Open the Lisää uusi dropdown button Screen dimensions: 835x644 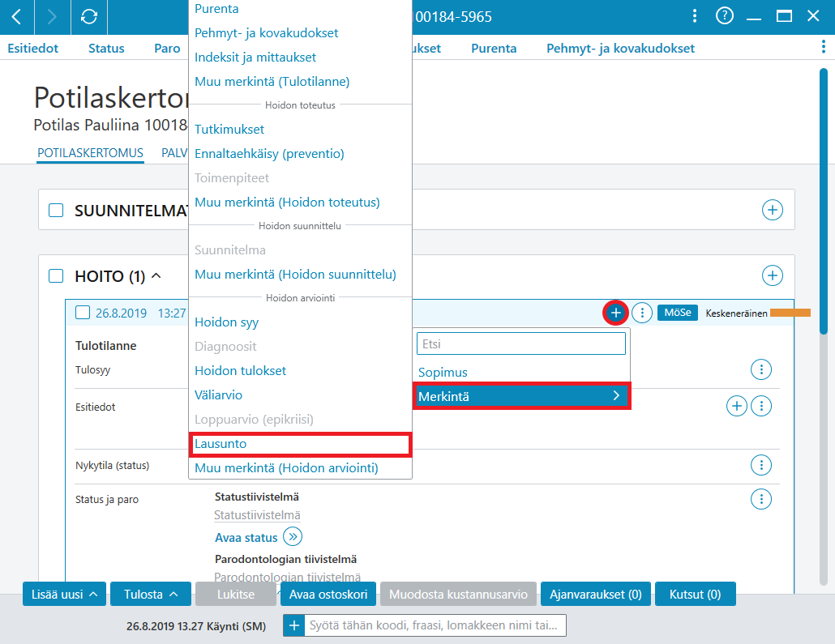coord(64,594)
